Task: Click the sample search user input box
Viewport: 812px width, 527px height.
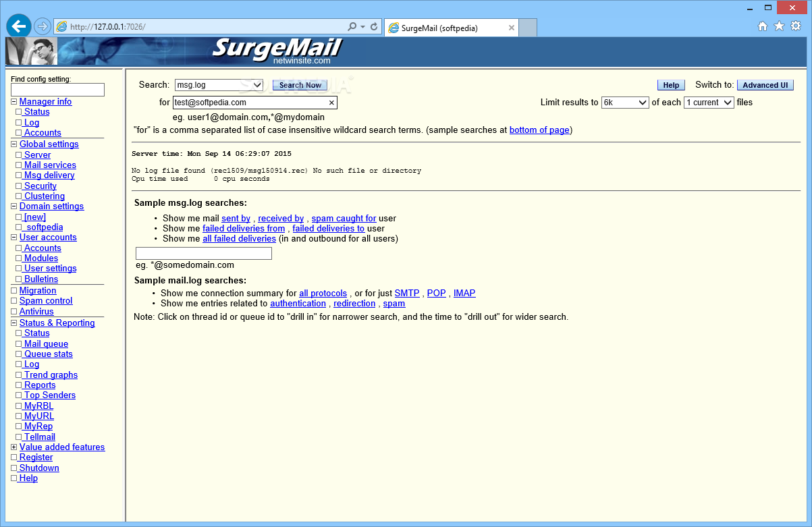Action: [x=204, y=254]
